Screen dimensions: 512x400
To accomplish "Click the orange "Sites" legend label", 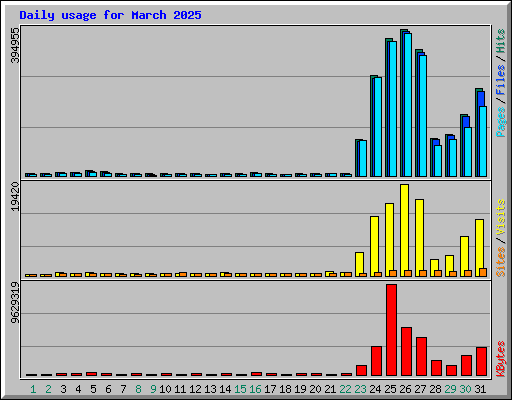I will (501, 262).
